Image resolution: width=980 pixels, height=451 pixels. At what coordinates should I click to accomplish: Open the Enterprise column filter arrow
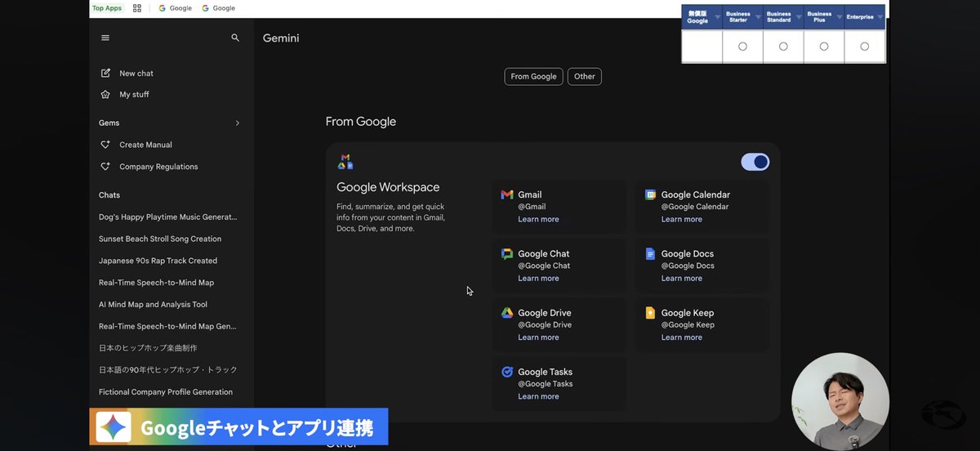pyautogui.click(x=880, y=17)
